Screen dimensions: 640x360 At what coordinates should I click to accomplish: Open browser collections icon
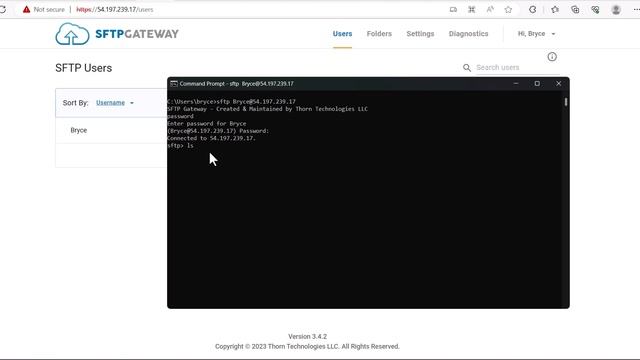coord(575,9)
